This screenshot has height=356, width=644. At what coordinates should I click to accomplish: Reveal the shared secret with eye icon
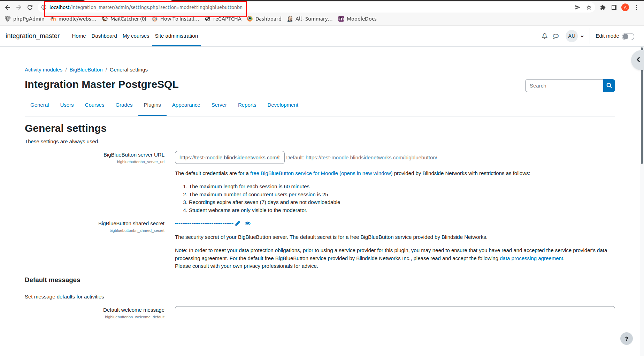click(x=248, y=224)
